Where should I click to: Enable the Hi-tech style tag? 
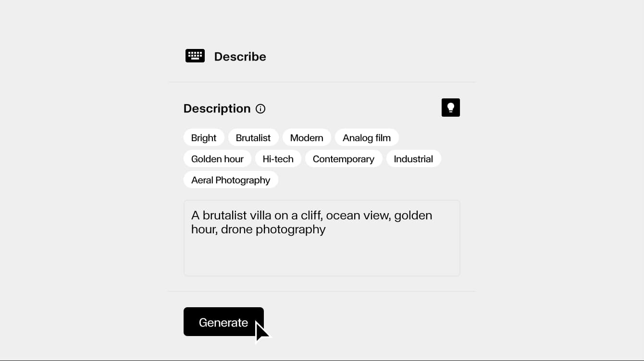tap(278, 158)
